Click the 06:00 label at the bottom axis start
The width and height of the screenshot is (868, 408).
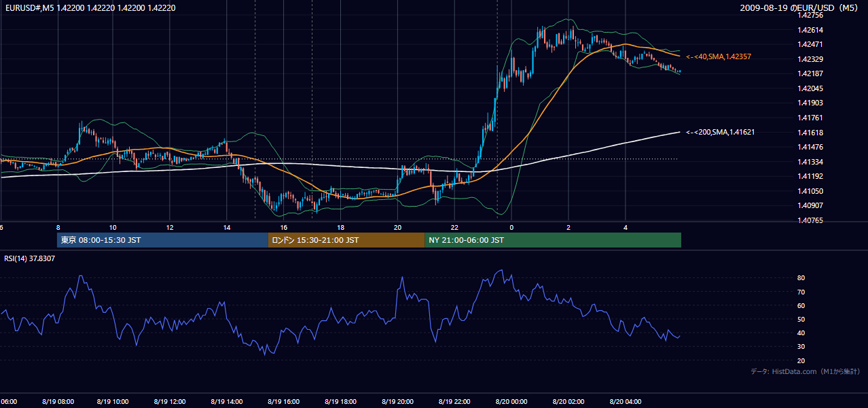coord(8,402)
